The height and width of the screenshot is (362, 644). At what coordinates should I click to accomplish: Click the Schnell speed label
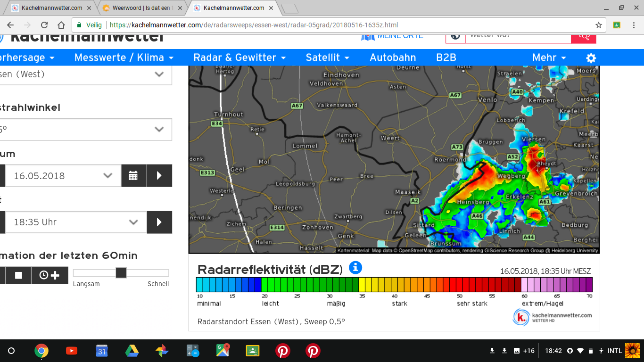tap(158, 284)
